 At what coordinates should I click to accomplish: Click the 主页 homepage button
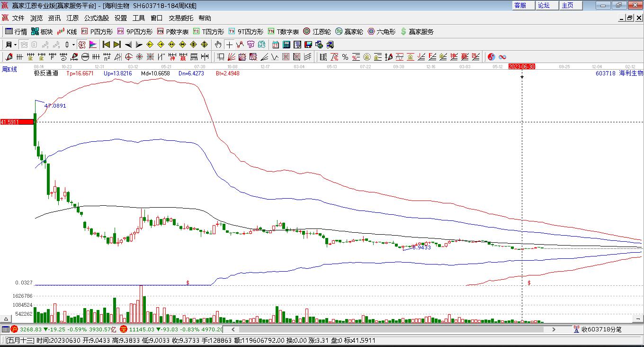571,5
